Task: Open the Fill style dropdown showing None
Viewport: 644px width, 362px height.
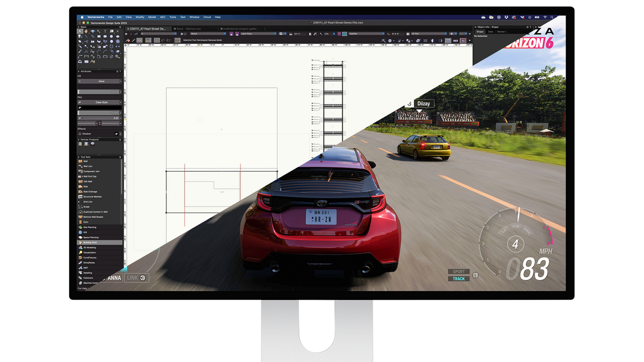Action: click(100, 81)
